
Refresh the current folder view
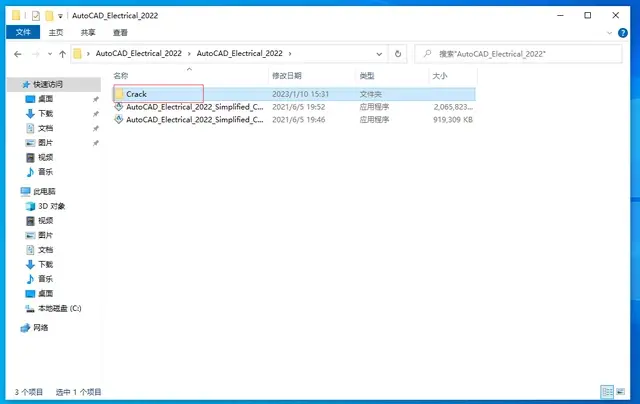coord(398,54)
